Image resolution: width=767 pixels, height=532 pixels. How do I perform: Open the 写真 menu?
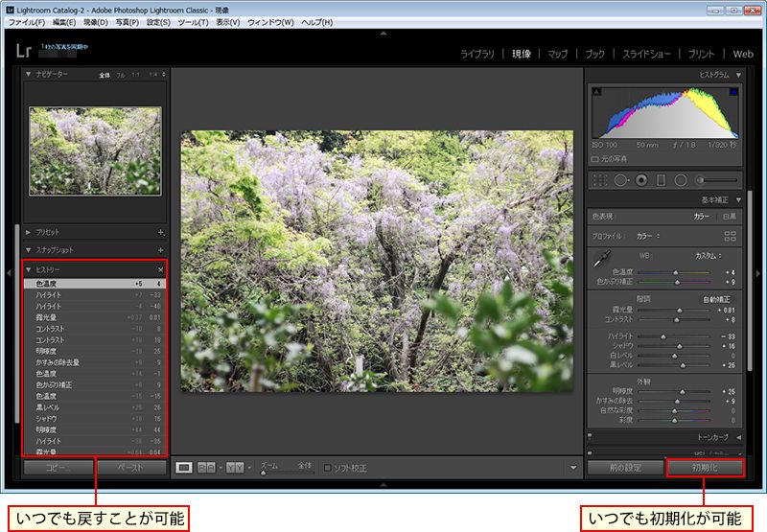pyautogui.click(x=128, y=22)
